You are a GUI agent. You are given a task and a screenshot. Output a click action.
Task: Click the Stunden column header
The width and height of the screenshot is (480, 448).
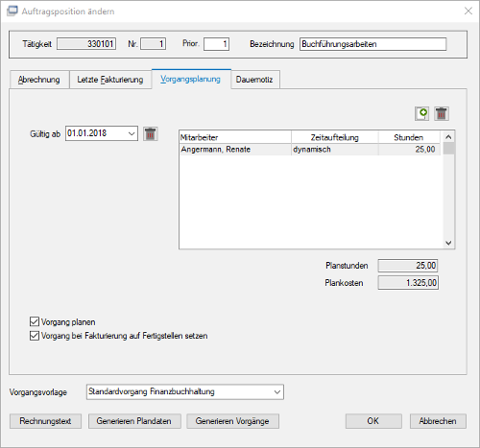pyautogui.click(x=409, y=137)
